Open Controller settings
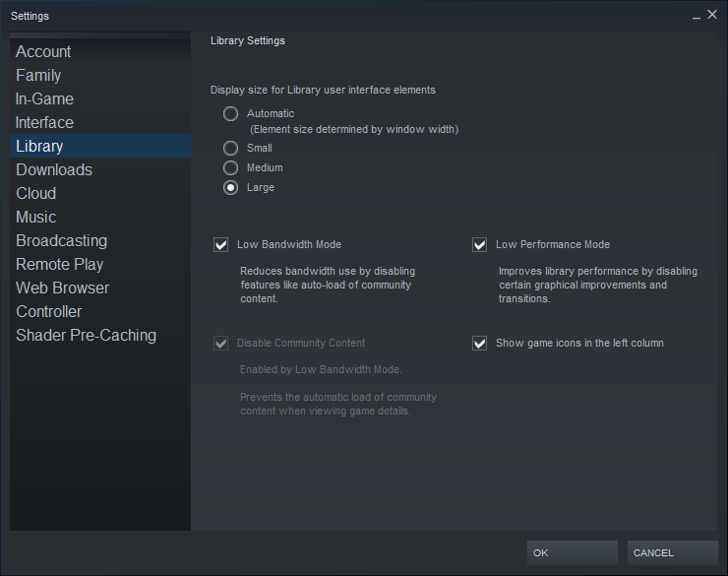The width and height of the screenshot is (728, 576). tap(99, 312)
